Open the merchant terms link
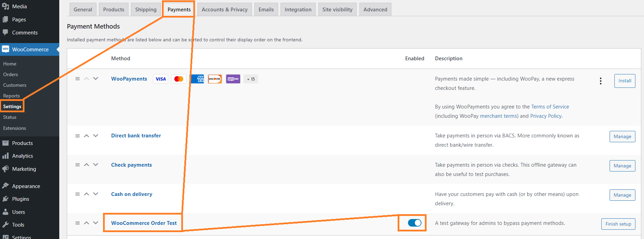 pos(499,116)
